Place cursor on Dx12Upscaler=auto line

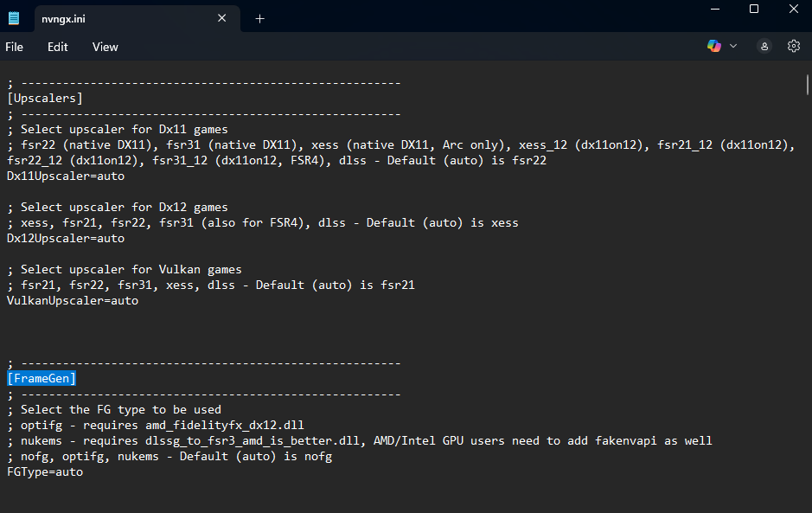pos(66,239)
